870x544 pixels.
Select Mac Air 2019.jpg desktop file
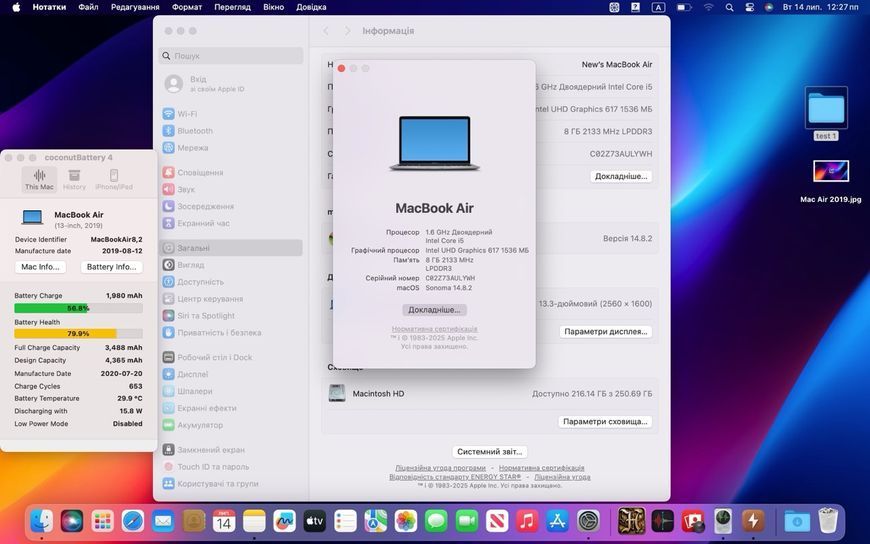coord(831,182)
